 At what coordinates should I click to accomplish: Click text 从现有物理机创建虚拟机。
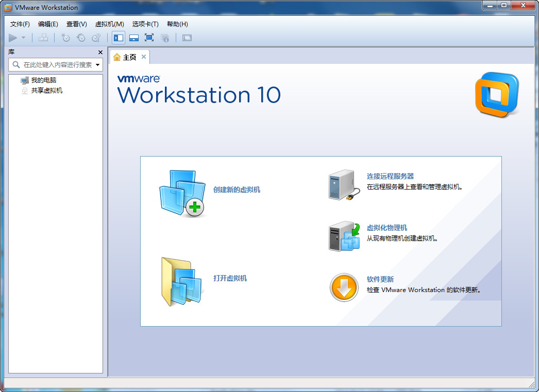[x=402, y=238]
